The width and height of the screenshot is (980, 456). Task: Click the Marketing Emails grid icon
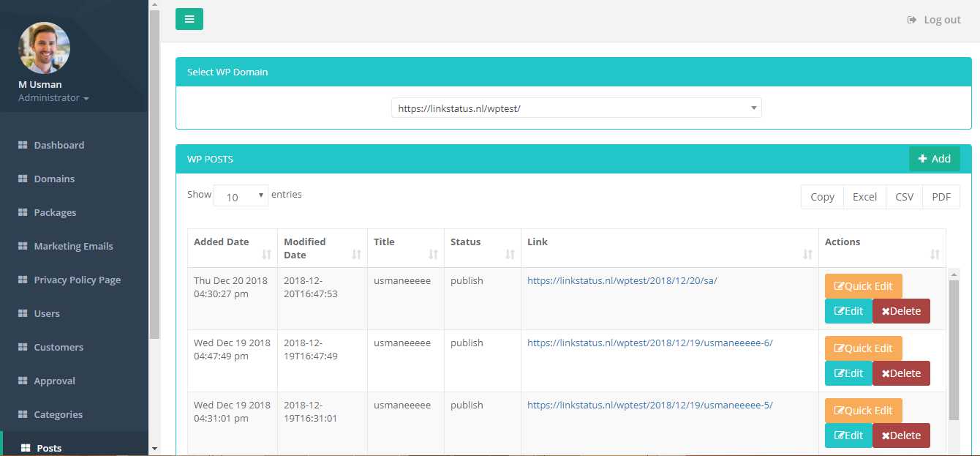23,246
